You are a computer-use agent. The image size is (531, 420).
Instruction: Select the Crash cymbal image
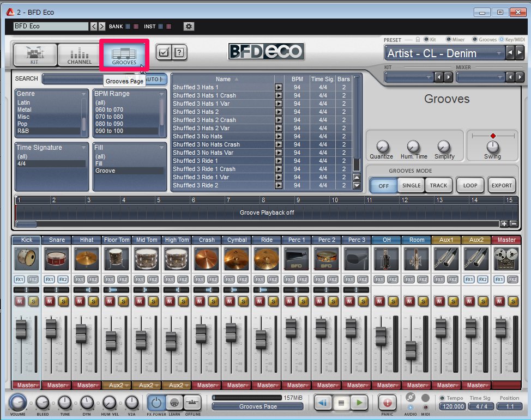207,258
